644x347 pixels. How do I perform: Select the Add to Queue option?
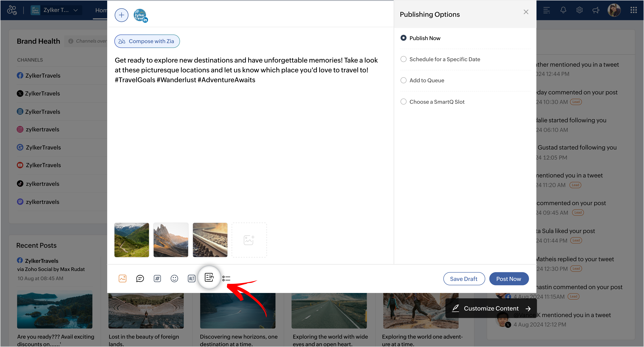(404, 80)
